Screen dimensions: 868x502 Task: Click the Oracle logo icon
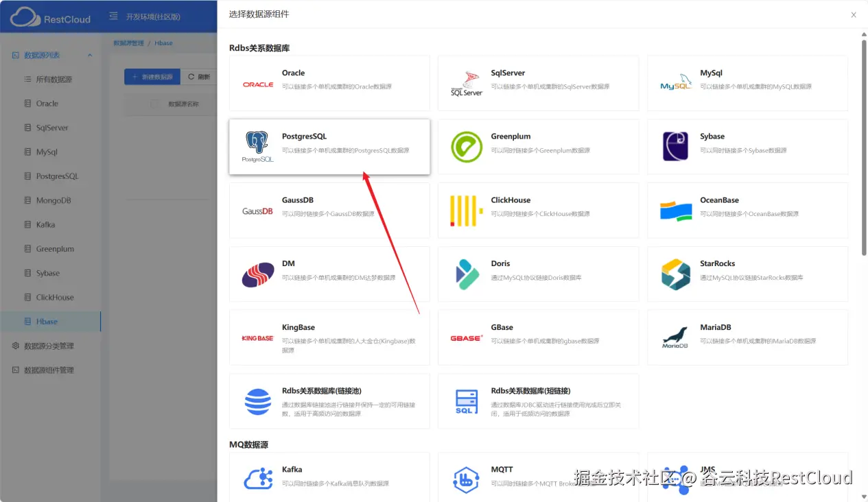258,84
